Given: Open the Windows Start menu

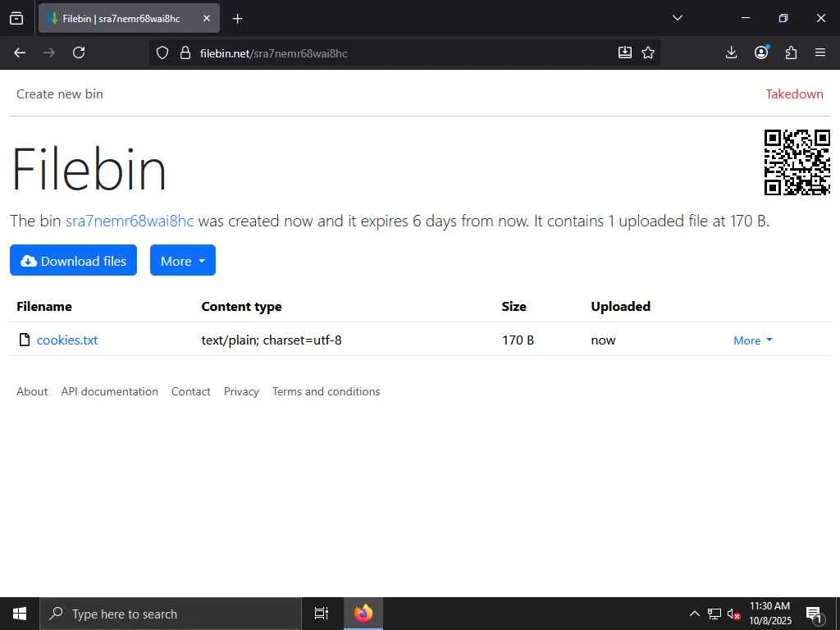Looking at the screenshot, I should click(20, 614).
